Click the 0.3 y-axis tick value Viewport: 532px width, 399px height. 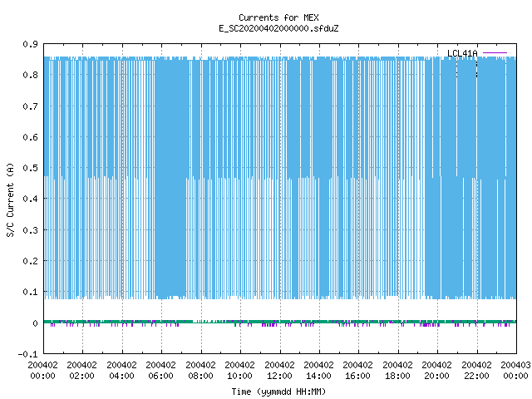pos(30,230)
